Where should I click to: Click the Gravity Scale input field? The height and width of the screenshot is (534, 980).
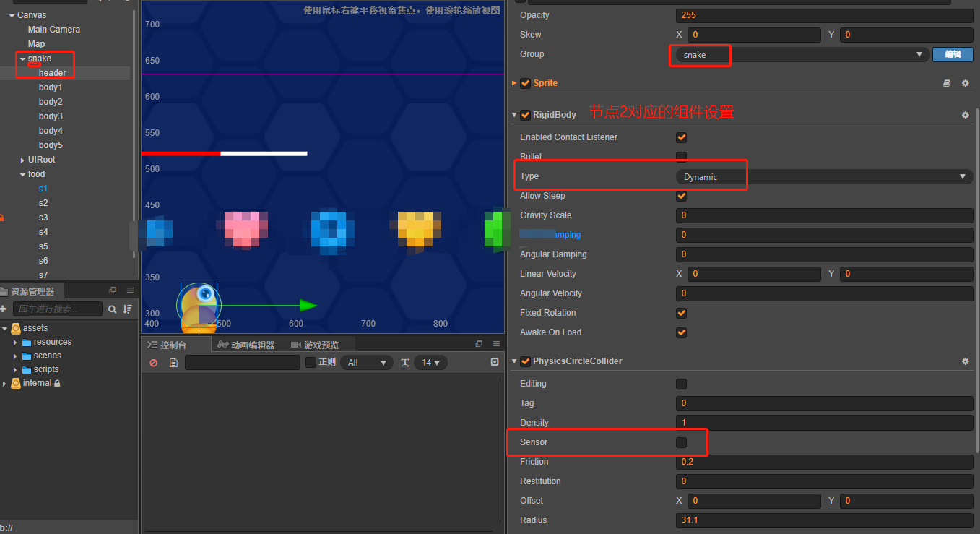pyautogui.click(x=825, y=215)
